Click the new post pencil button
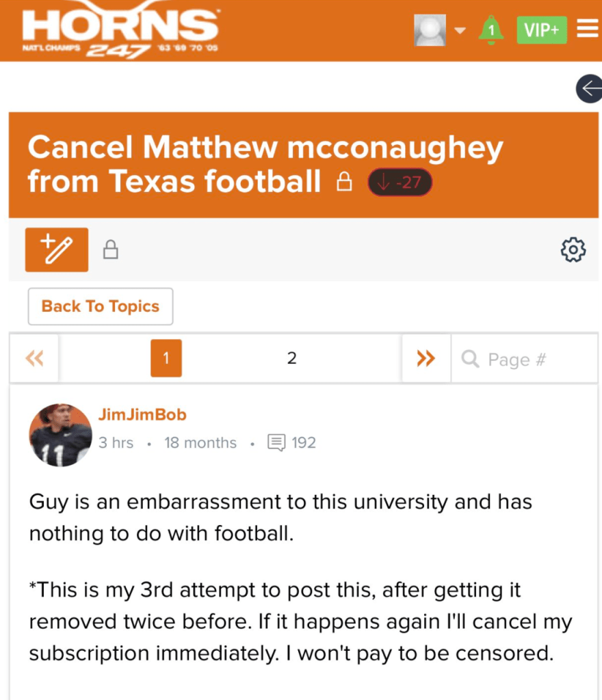 point(57,250)
